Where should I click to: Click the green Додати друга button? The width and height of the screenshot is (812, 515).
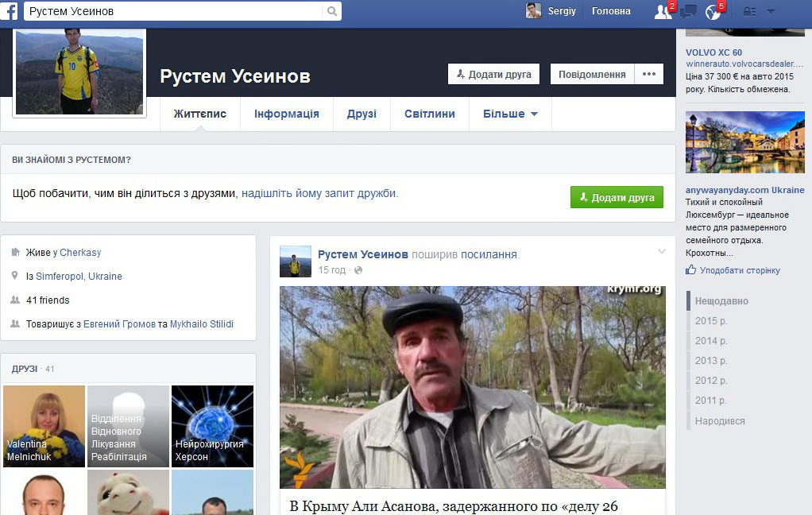point(617,197)
